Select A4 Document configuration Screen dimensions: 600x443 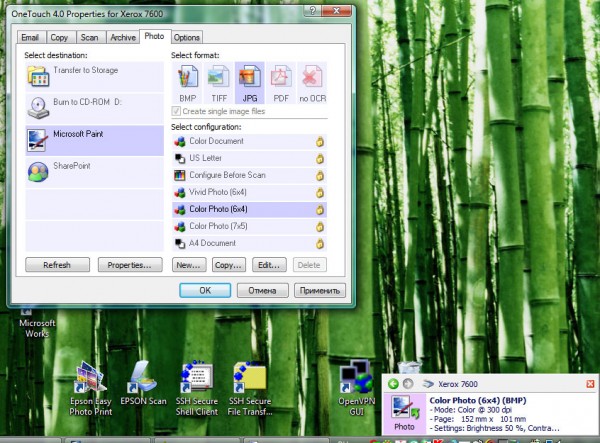tap(249, 244)
